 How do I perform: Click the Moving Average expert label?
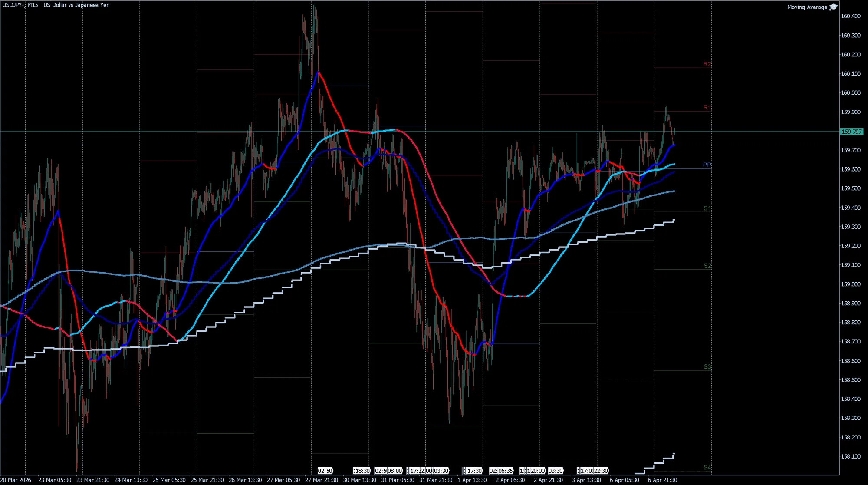coord(807,7)
